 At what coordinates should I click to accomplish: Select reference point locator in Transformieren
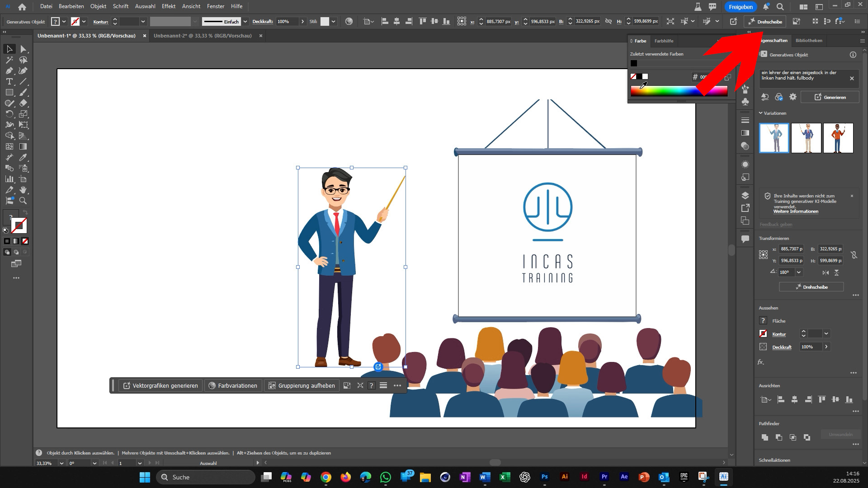pyautogui.click(x=763, y=255)
